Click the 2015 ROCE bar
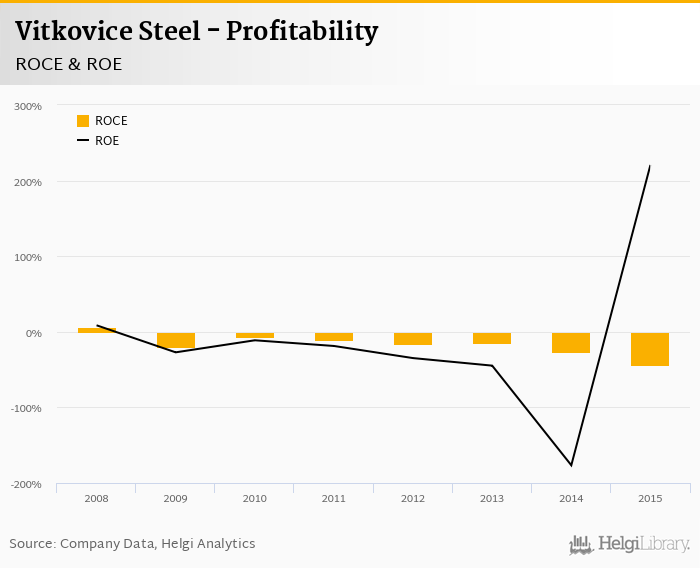Image resolution: width=700 pixels, height=568 pixels. click(x=650, y=349)
